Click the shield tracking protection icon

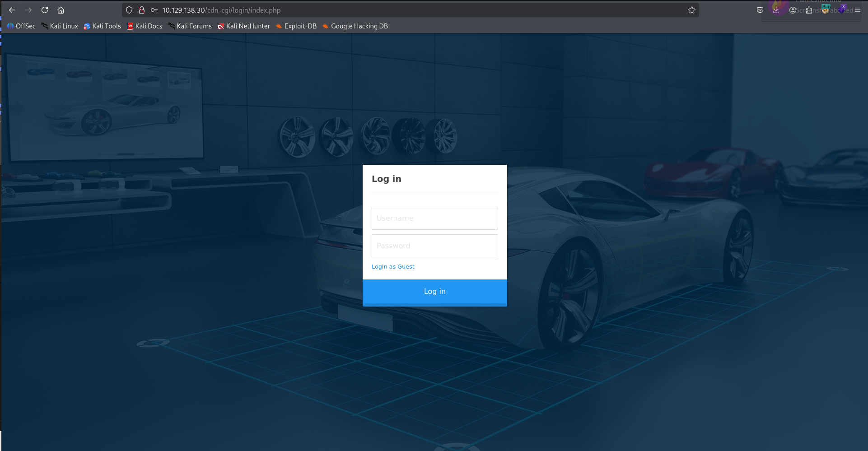point(129,9)
